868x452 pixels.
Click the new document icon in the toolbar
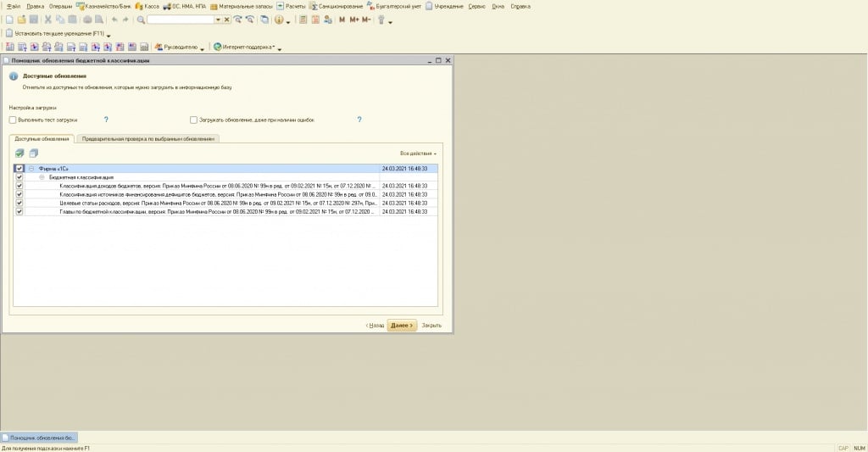9,20
